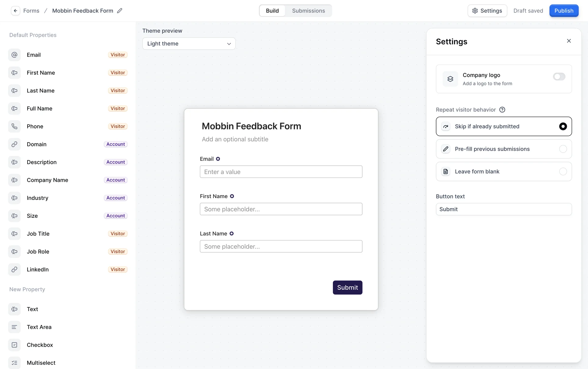Click the Multiselect property icon
The height and width of the screenshot is (369, 588).
(x=14, y=363)
